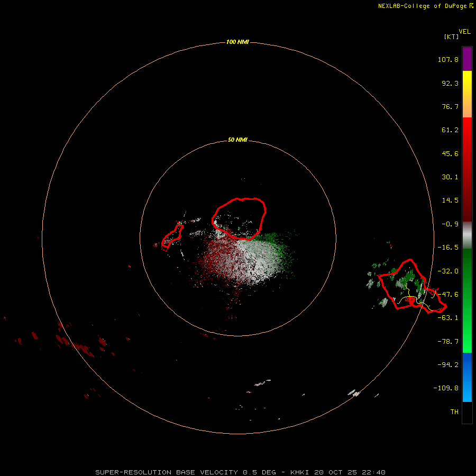Click the 107.8 velocity scale value

(448, 59)
